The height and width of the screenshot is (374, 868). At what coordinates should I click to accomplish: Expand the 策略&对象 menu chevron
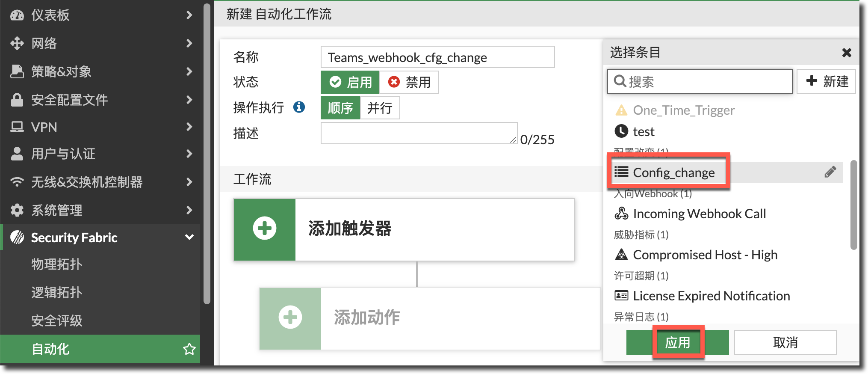coord(189,71)
